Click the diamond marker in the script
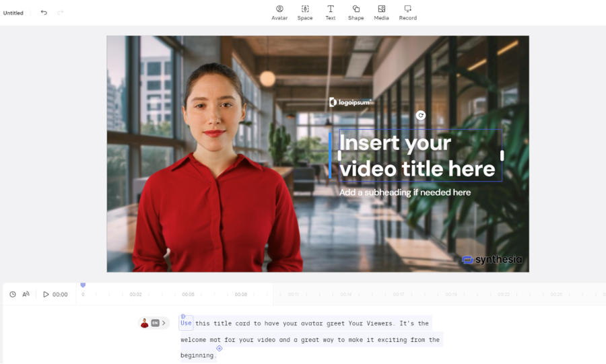The width and height of the screenshot is (606, 364). pos(219,348)
